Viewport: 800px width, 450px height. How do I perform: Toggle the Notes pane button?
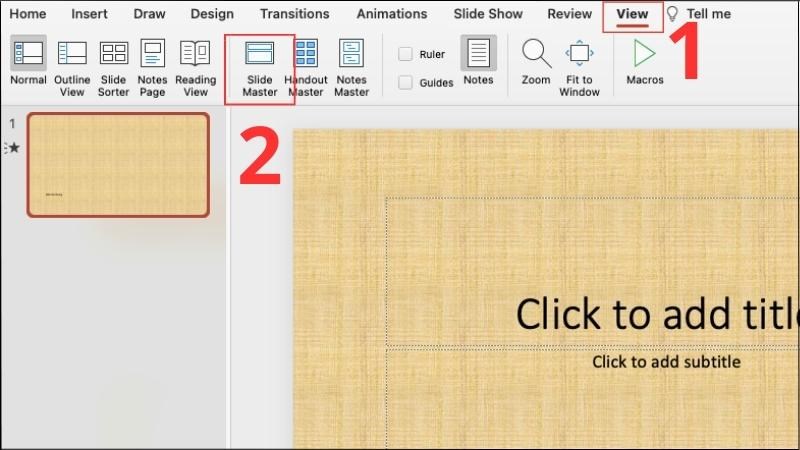click(x=478, y=60)
